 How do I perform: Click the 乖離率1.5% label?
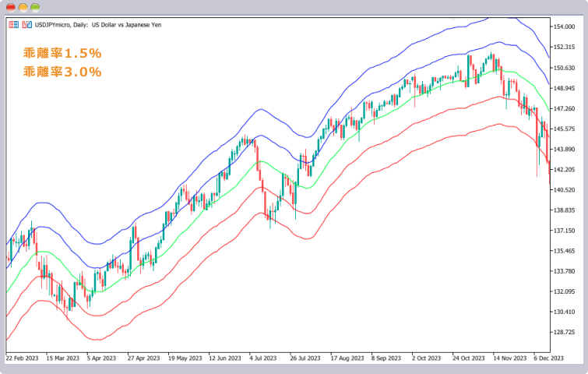pos(62,53)
